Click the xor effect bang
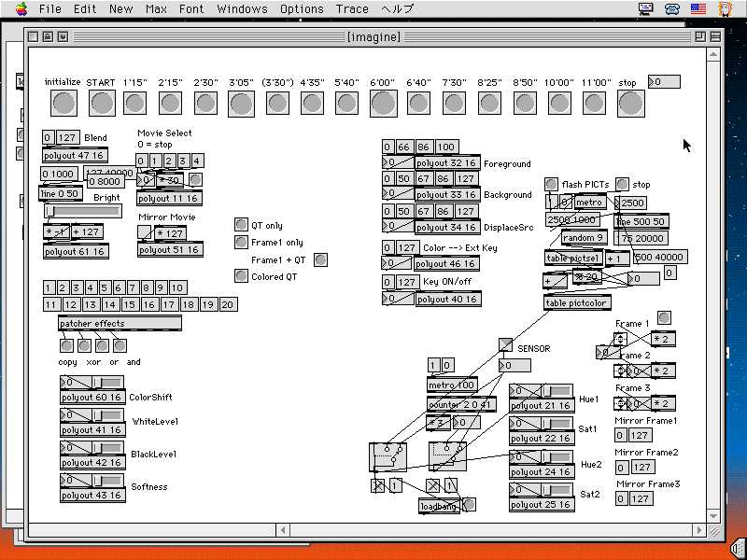Viewport: 747px width, 560px height. tap(84, 345)
